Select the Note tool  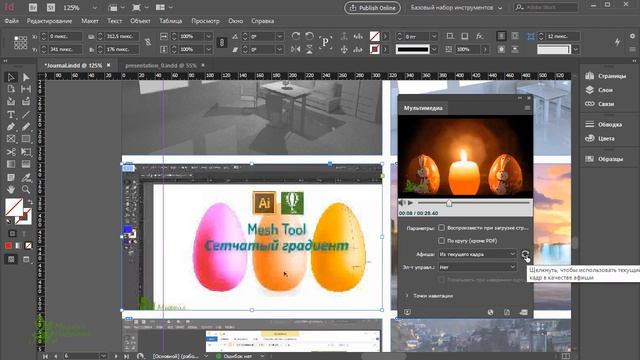point(11,178)
